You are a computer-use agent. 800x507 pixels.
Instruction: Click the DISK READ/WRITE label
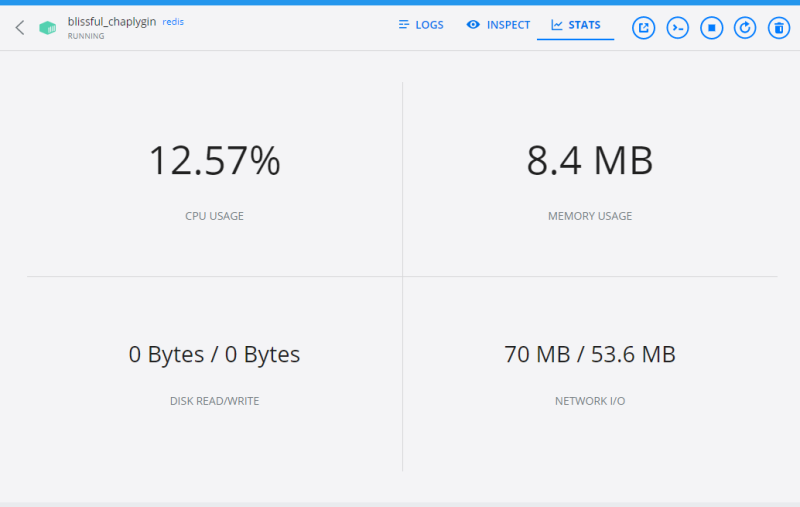pos(214,401)
